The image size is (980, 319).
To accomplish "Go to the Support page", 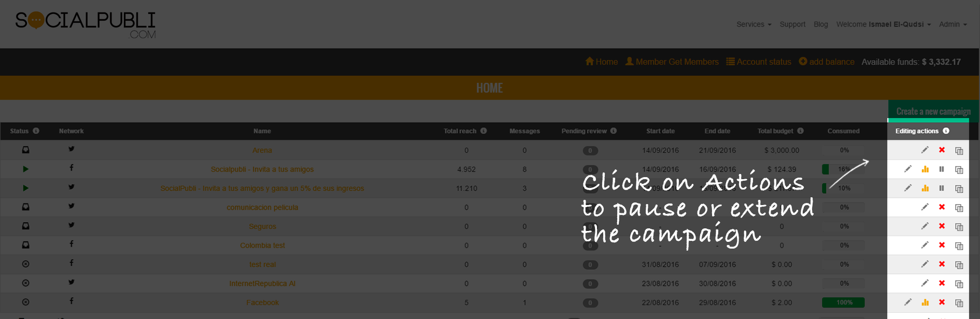I will click(792, 24).
